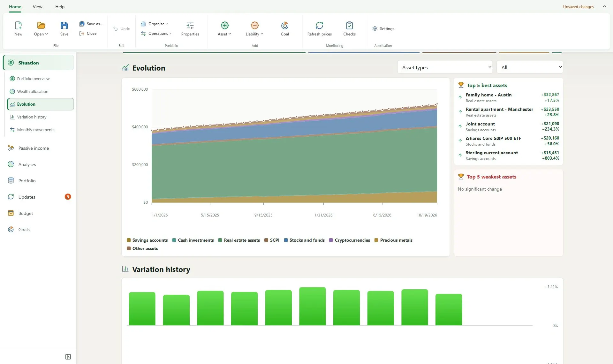Open the Updates section
Screen dimensions: 613x364
[x=38, y=197]
